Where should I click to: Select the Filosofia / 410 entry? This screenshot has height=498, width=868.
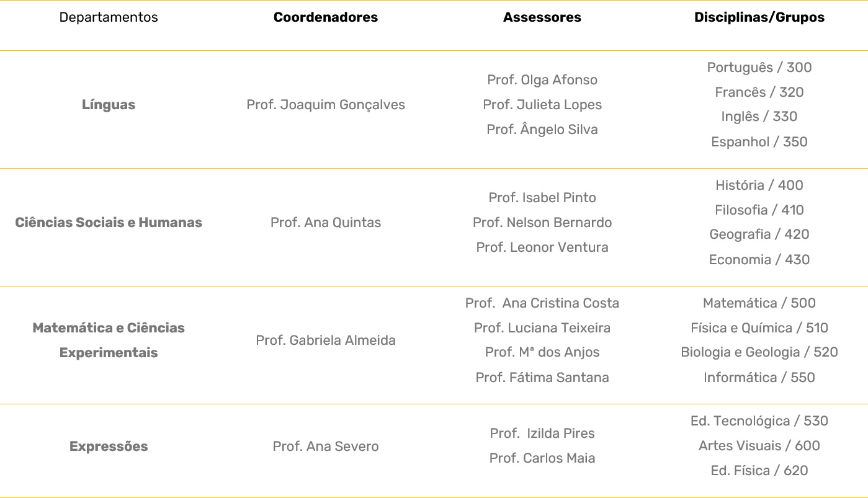759,210
